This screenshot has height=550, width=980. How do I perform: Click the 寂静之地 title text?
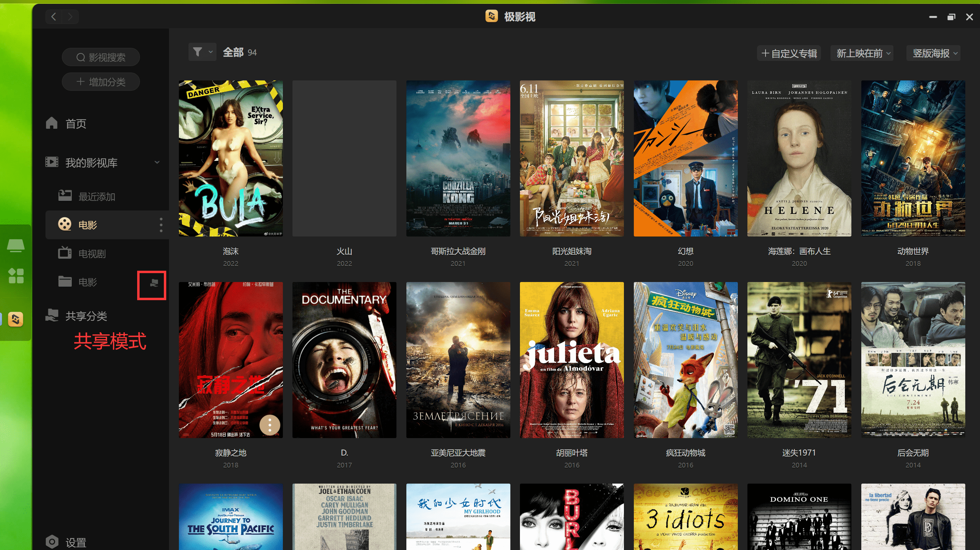231,452
